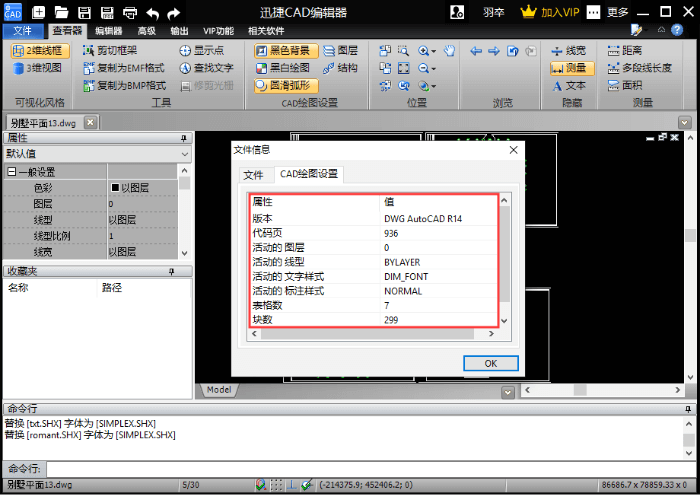Print the drawing via printer icon
Image resolution: width=700 pixels, height=495 pixels.
[x=130, y=12]
